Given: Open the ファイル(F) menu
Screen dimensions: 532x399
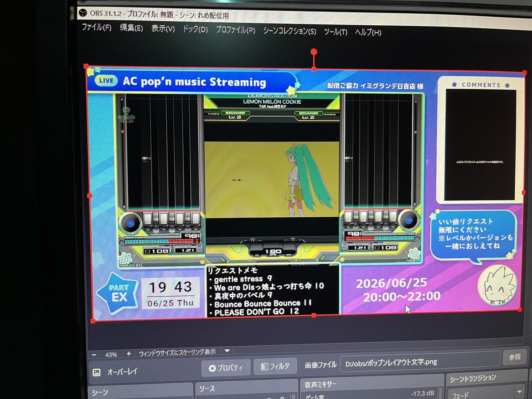Looking at the screenshot, I should click(96, 27).
